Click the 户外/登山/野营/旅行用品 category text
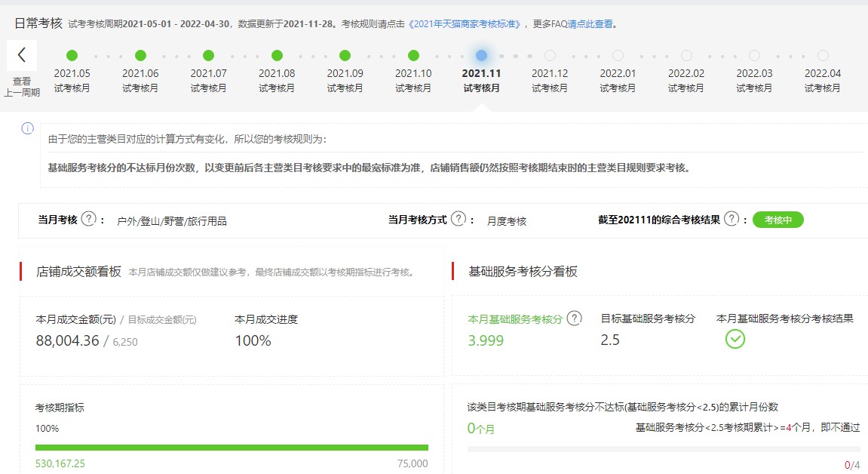The image size is (868, 474). [172, 221]
